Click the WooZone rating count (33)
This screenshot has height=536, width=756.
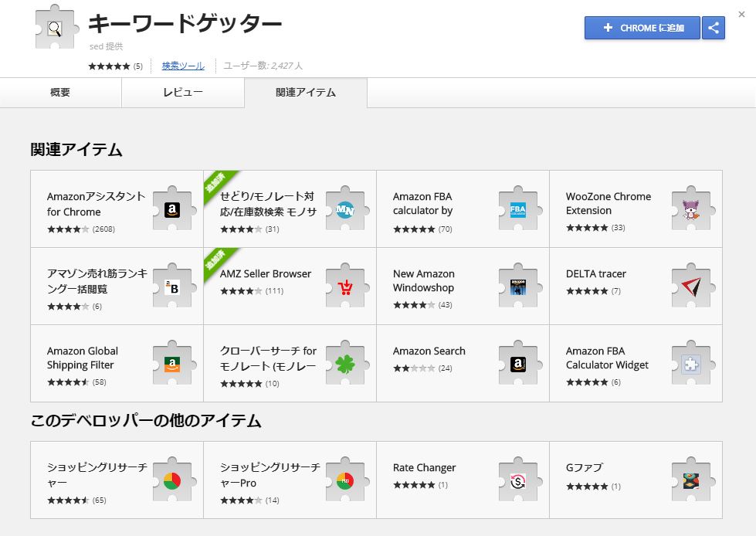pyautogui.click(x=618, y=228)
